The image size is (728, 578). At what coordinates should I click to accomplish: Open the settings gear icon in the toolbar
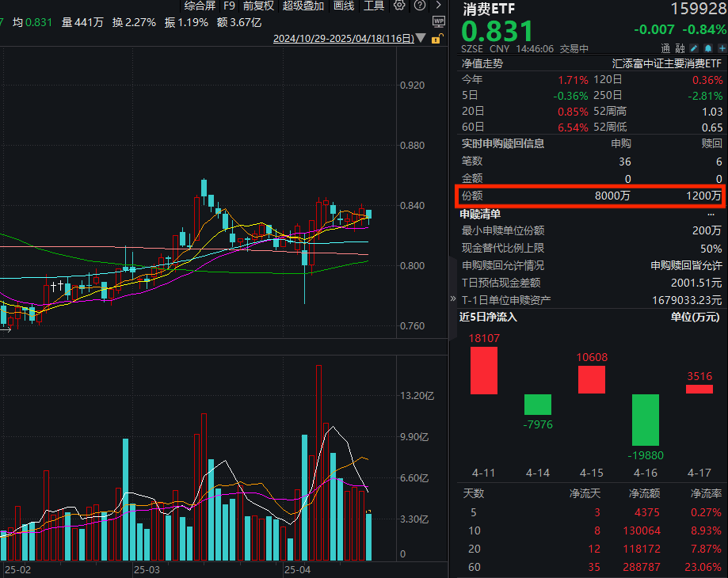click(398, 6)
